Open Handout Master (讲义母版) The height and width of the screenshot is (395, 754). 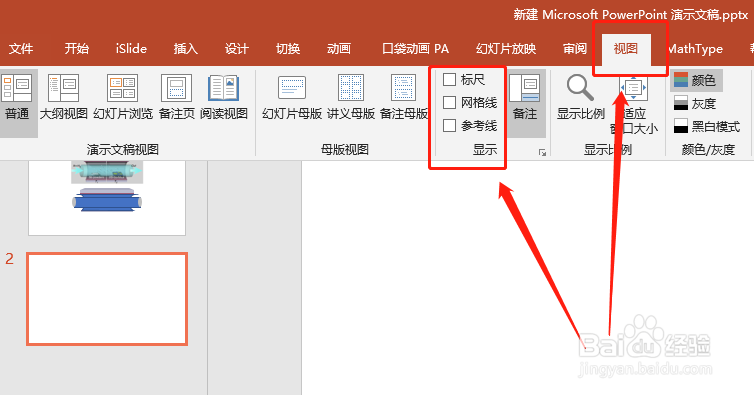click(351, 98)
